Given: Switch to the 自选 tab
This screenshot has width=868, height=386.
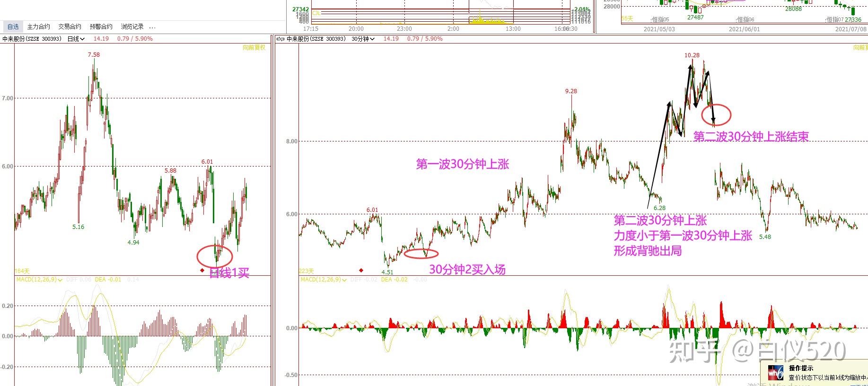Looking at the screenshot, I should (13, 26).
